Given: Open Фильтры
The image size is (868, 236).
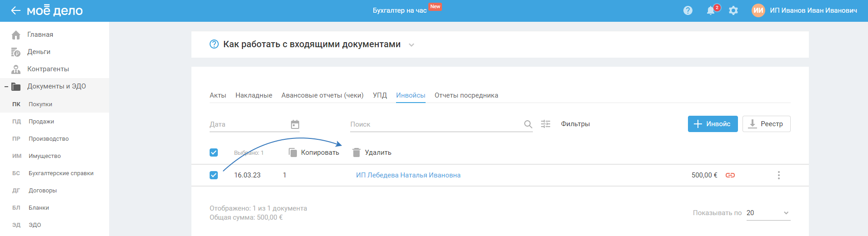Looking at the screenshot, I should (x=575, y=124).
